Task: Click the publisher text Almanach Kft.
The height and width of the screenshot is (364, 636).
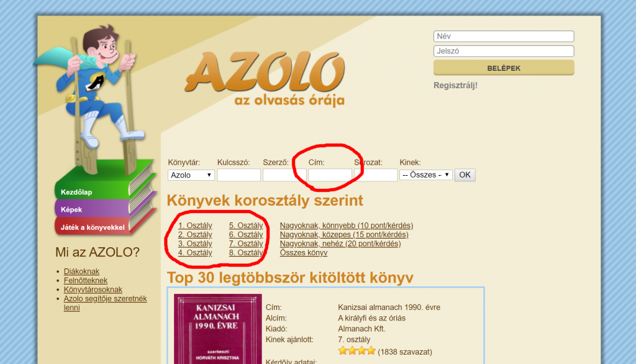Action: [361, 329]
